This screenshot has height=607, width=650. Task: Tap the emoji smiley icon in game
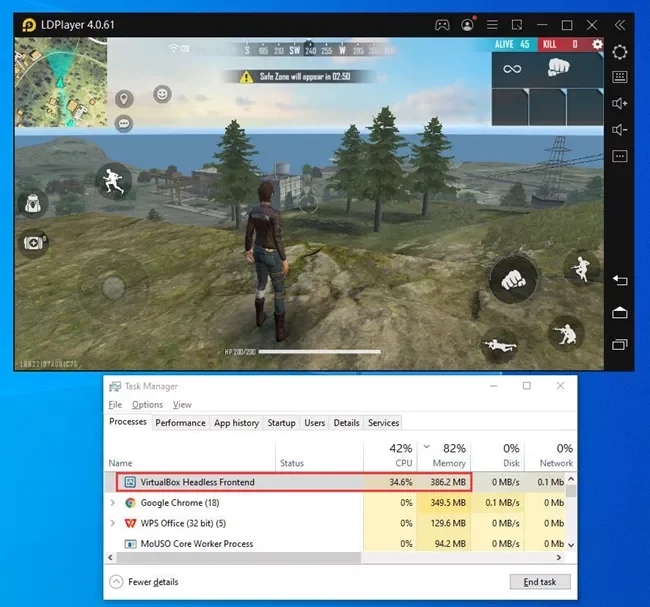click(162, 95)
